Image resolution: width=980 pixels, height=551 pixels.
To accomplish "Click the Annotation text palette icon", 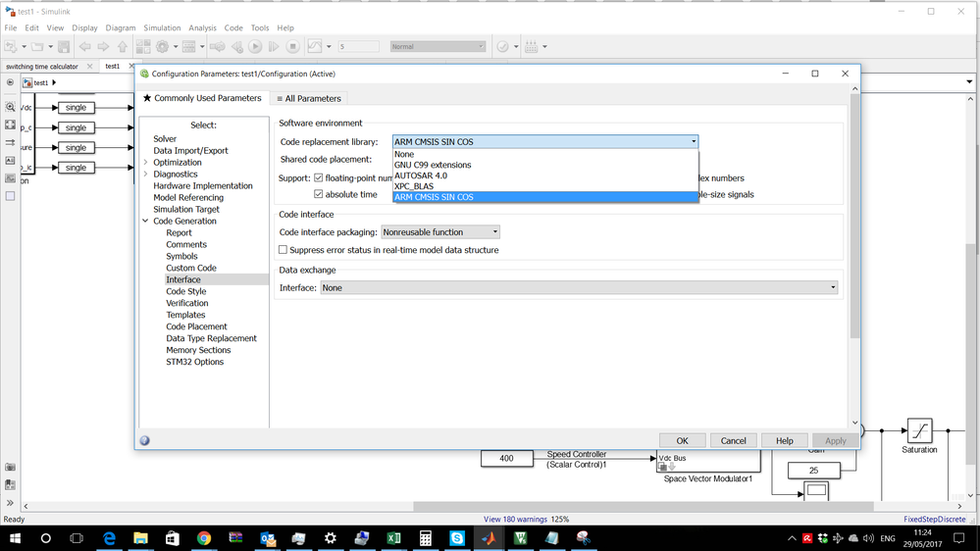I will pos(10,161).
